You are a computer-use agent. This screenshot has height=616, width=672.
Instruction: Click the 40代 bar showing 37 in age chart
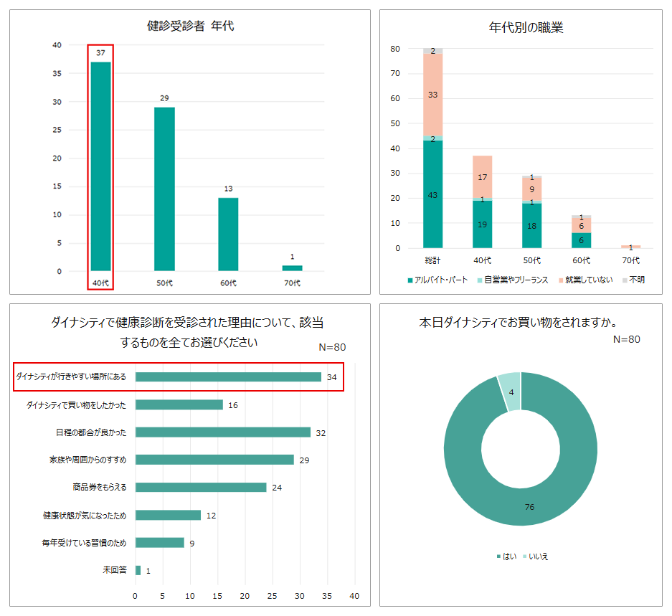(100, 166)
